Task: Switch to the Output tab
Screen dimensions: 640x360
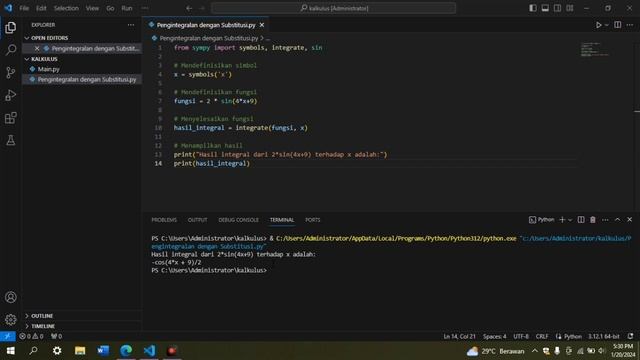Action: [x=198, y=220]
